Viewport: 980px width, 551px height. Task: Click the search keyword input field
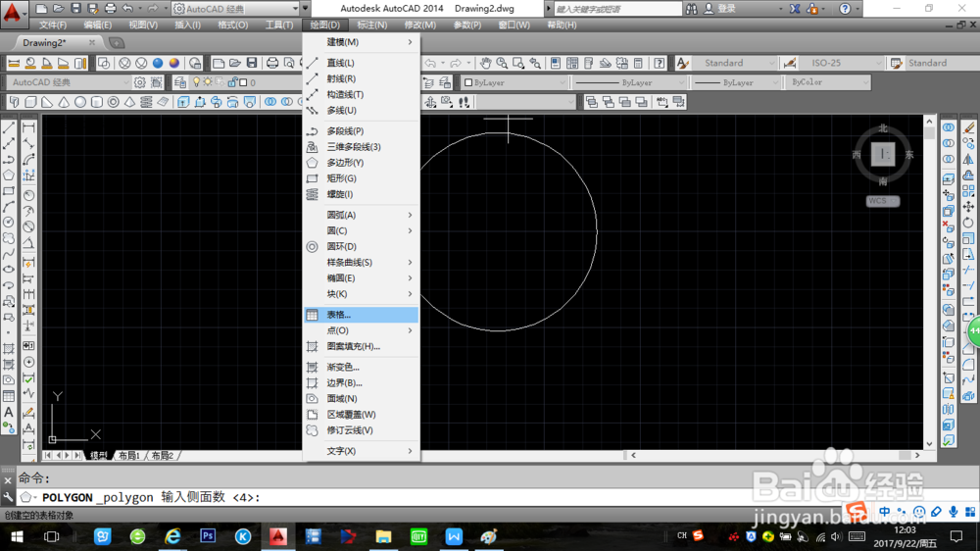pyautogui.click(x=617, y=9)
